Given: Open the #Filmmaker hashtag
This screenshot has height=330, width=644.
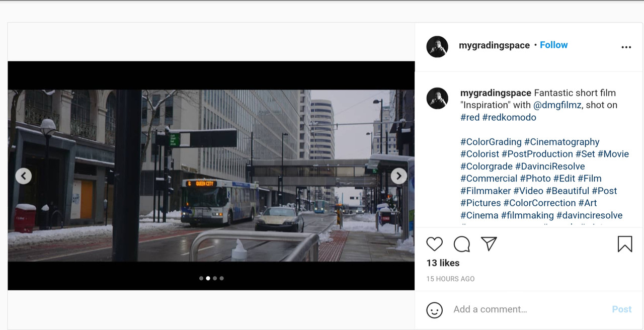Looking at the screenshot, I should pyautogui.click(x=486, y=191).
